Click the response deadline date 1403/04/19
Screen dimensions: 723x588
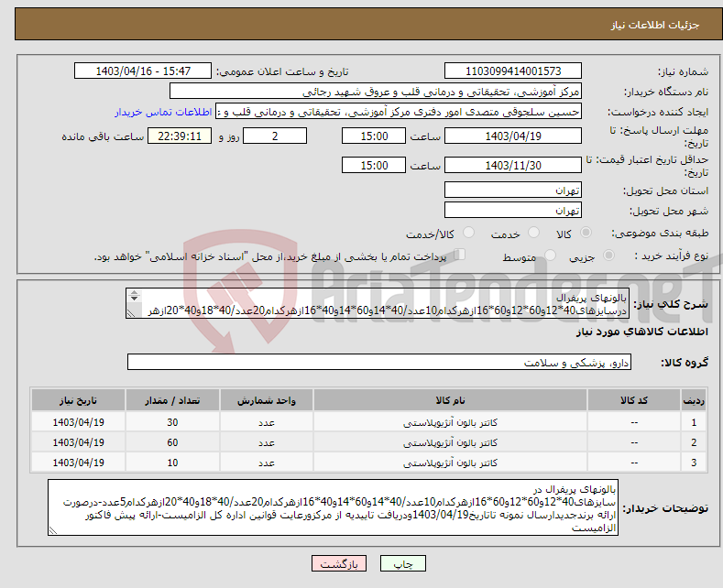[513, 136]
